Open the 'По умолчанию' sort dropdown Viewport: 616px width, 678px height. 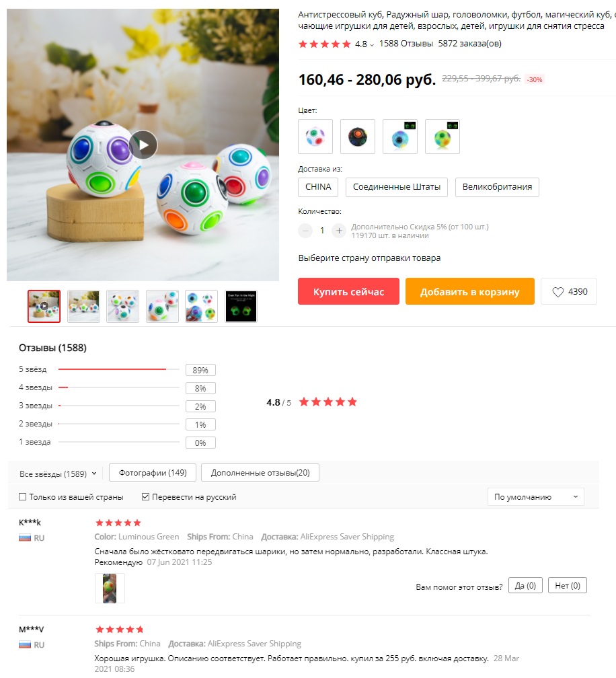click(535, 497)
